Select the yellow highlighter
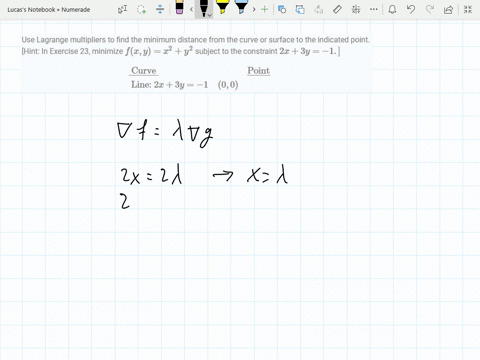Viewport: 480px width, 360px height. point(222,7)
